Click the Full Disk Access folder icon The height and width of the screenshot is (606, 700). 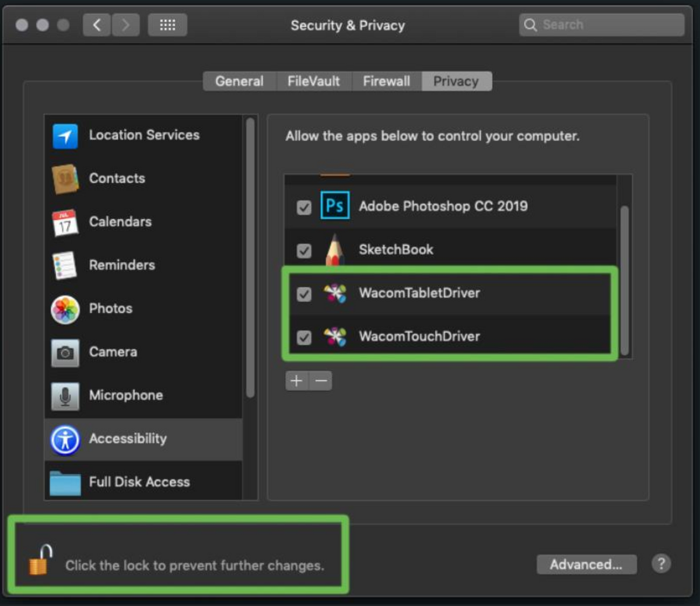coord(65,482)
